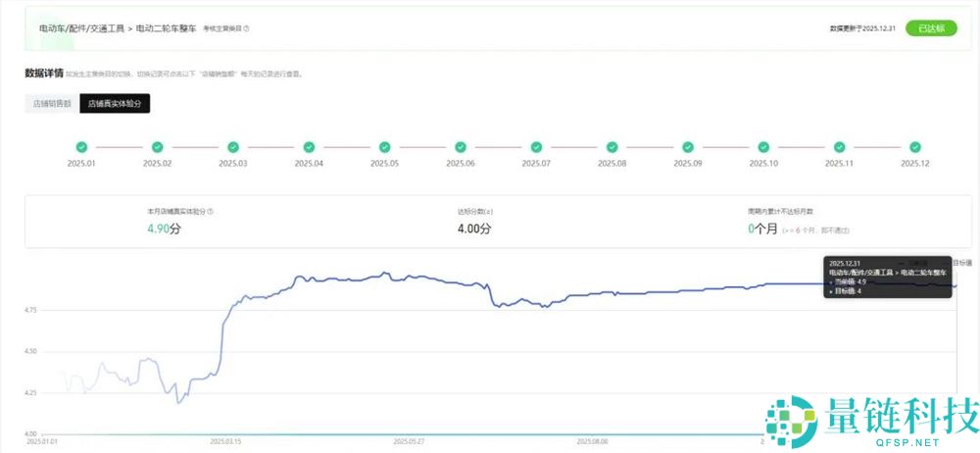Click the 电动车/配件/交通工具 breadcrumb
This screenshot has height=453, width=980.
coord(82,28)
